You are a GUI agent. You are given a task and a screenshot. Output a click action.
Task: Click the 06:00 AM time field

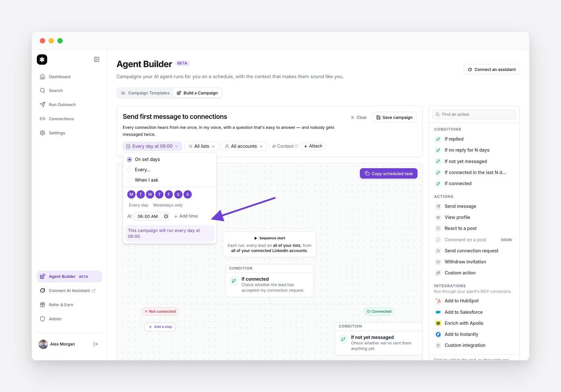[151, 216]
